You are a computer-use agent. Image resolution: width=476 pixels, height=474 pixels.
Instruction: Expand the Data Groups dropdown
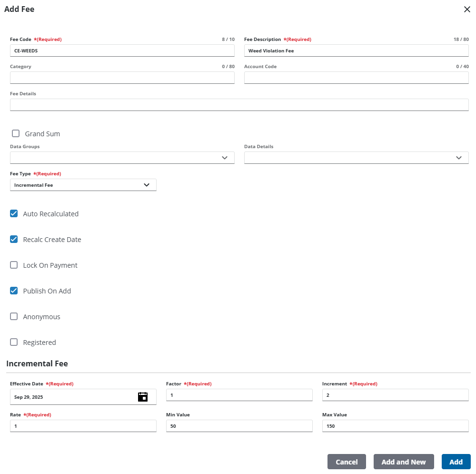click(122, 158)
